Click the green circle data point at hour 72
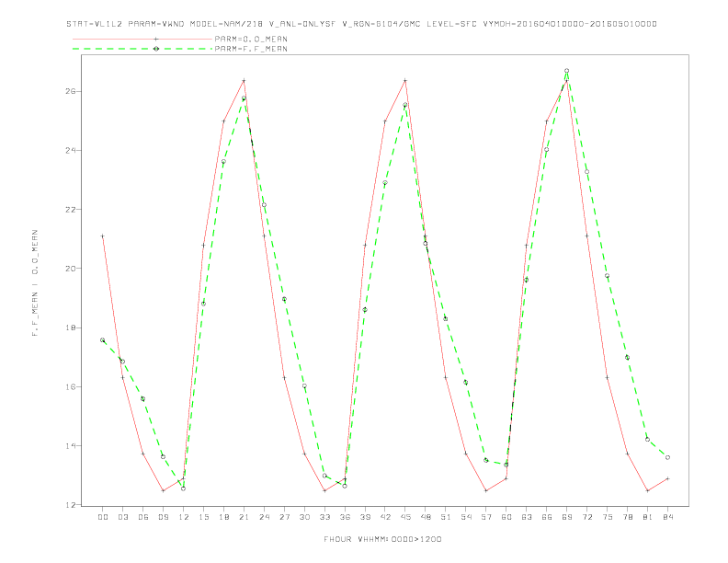This screenshot has width=728, height=563. (x=586, y=172)
